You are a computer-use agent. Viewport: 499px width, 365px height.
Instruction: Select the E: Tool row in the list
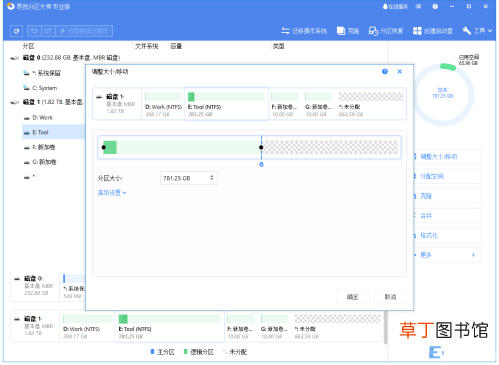(53, 132)
